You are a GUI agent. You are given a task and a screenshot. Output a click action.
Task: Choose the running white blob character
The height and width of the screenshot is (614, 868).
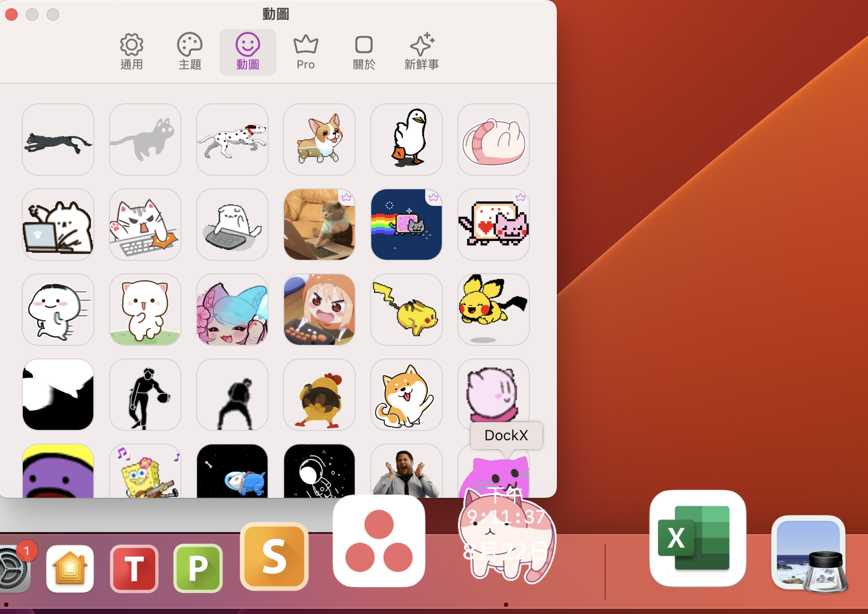click(x=58, y=310)
